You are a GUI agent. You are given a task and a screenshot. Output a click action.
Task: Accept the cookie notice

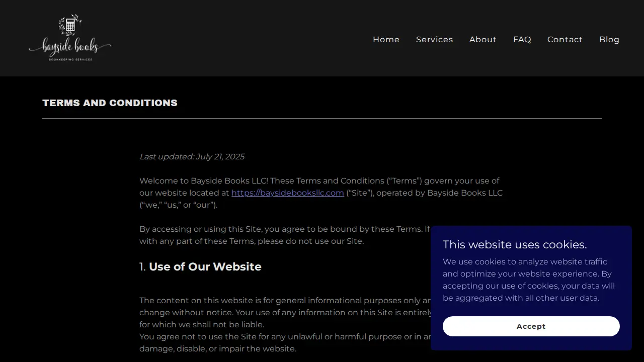(x=531, y=326)
